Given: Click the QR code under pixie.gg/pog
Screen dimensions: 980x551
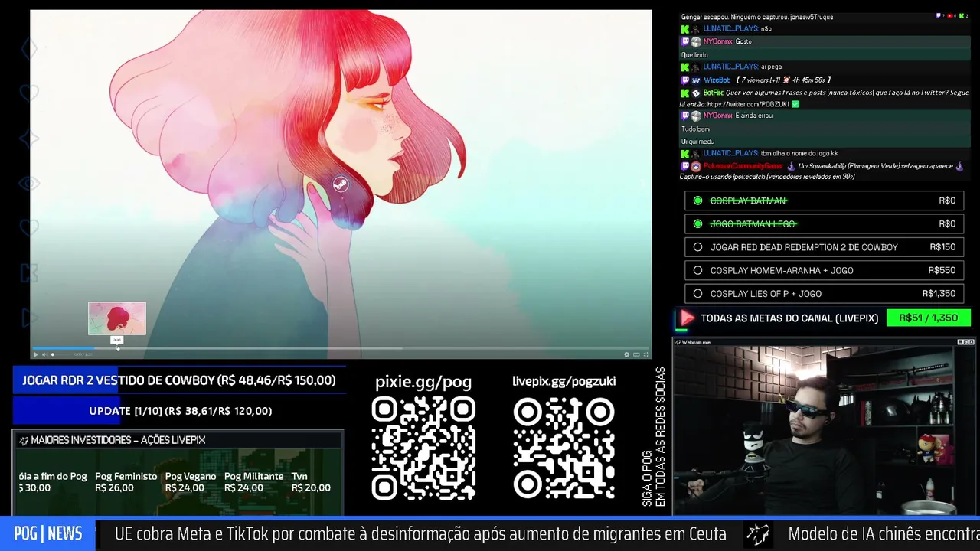Looking at the screenshot, I should click(423, 449).
